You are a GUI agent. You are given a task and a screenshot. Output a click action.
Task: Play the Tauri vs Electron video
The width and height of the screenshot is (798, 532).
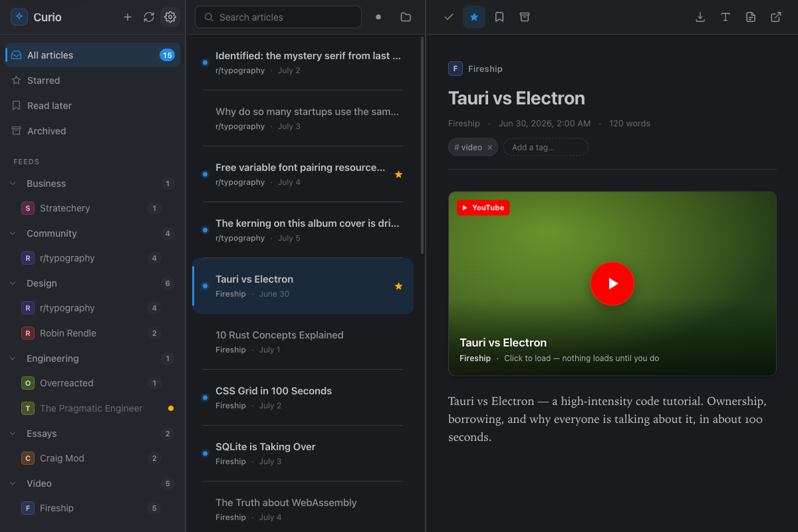coord(612,284)
